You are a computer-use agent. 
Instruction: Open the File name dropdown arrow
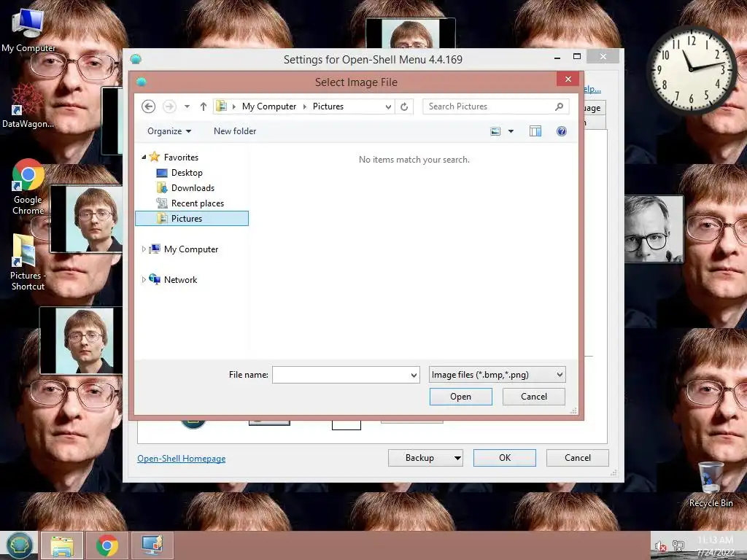click(414, 376)
